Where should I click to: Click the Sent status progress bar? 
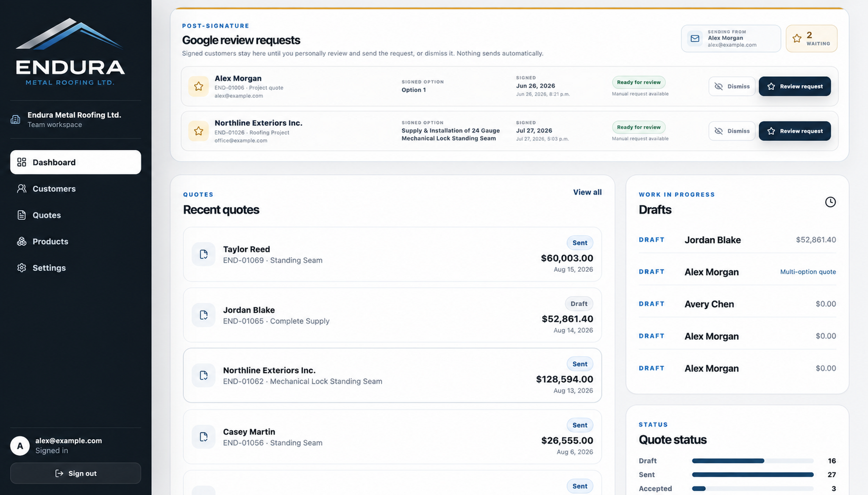pos(753,475)
